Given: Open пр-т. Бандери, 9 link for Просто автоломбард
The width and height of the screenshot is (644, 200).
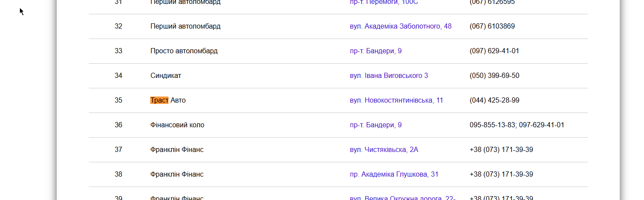Looking at the screenshot, I should pyautogui.click(x=375, y=51).
